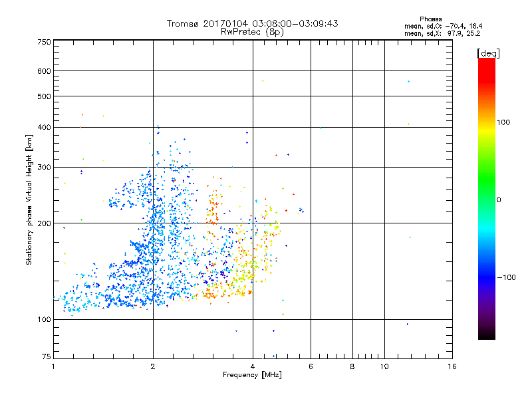Click the x-axis tick label '2'
The width and height of the screenshot is (532, 399).
click(153, 366)
